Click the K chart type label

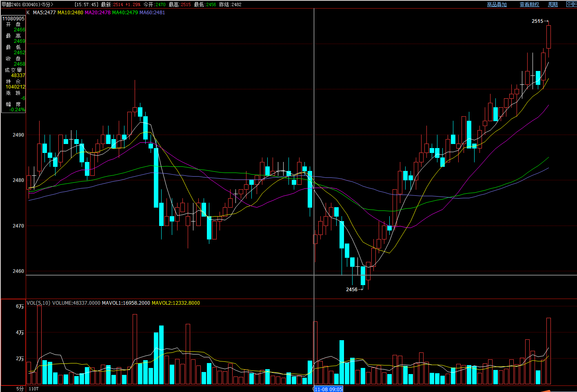click(28, 13)
